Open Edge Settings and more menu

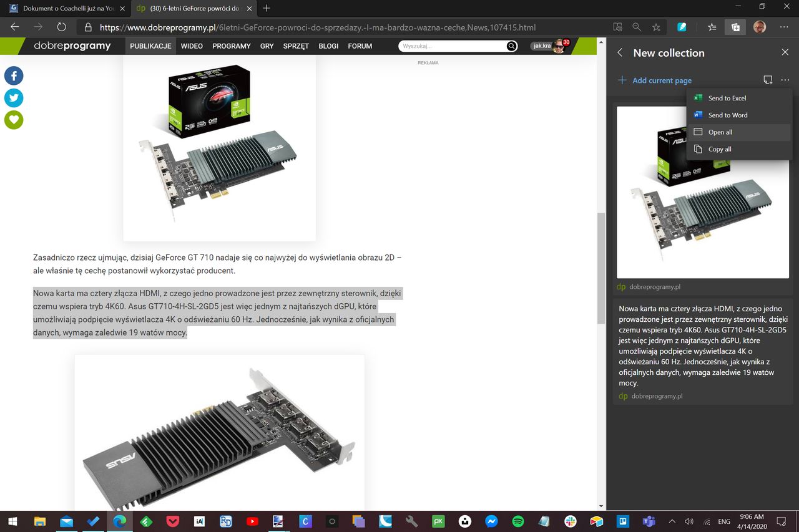784,27
